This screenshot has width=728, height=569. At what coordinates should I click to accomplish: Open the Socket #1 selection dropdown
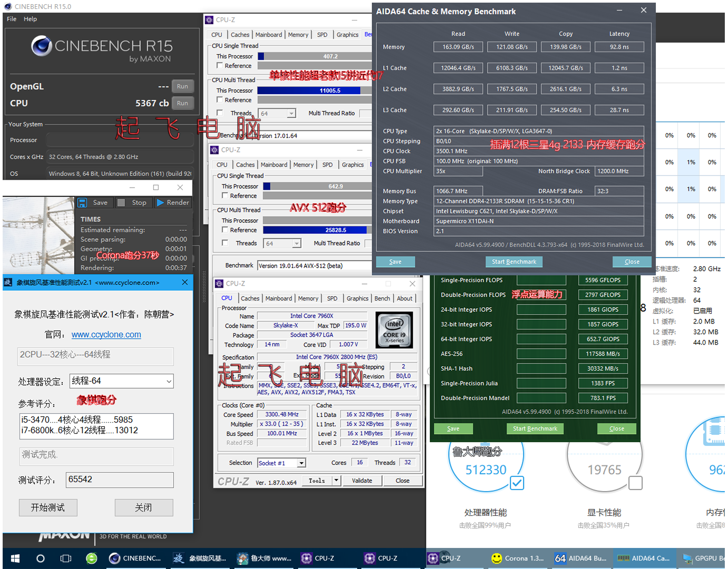(301, 463)
